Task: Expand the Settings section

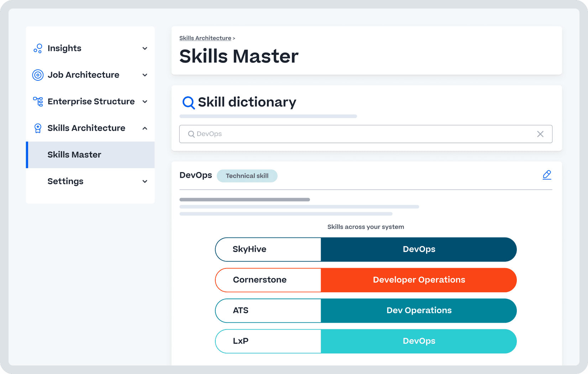Action: tap(145, 181)
